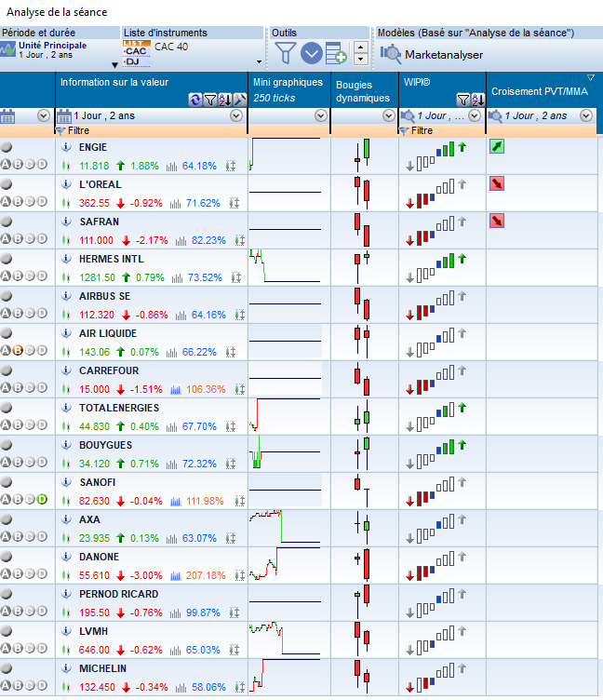This screenshot has width=603, height=700.
Task: Click the PERNOD RICARD price 195.50
Action: 94,612
